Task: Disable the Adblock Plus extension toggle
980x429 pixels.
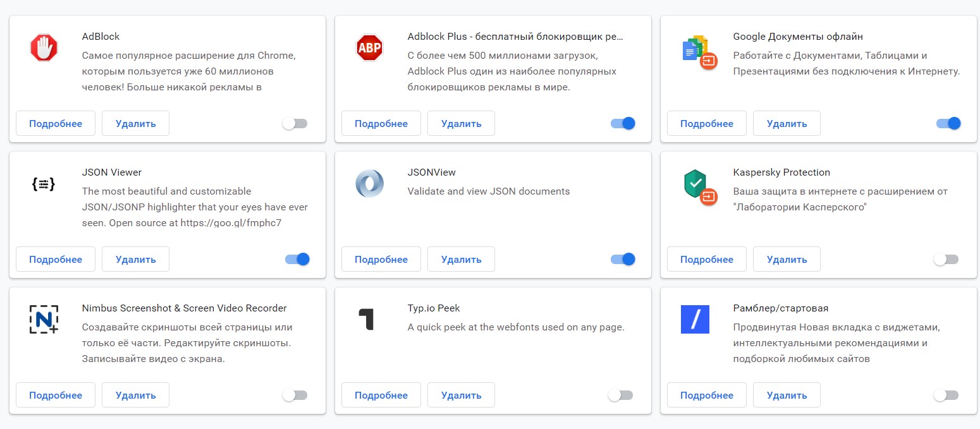Action: (x=623, y=124)
